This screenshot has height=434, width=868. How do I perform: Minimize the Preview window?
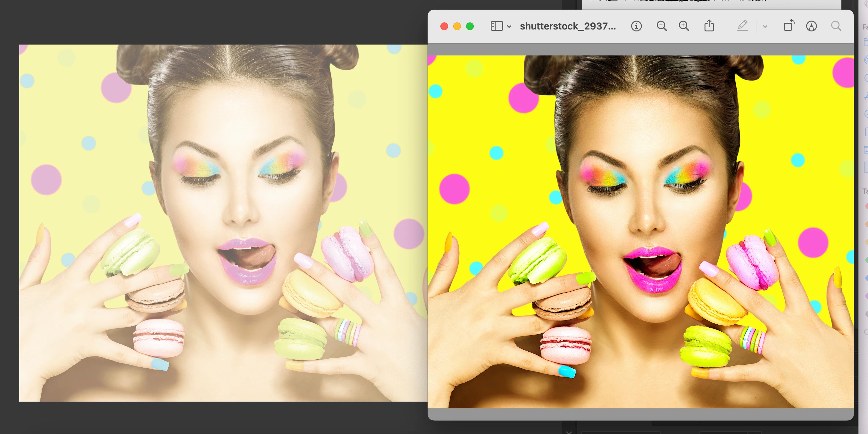tap(457, 26)
